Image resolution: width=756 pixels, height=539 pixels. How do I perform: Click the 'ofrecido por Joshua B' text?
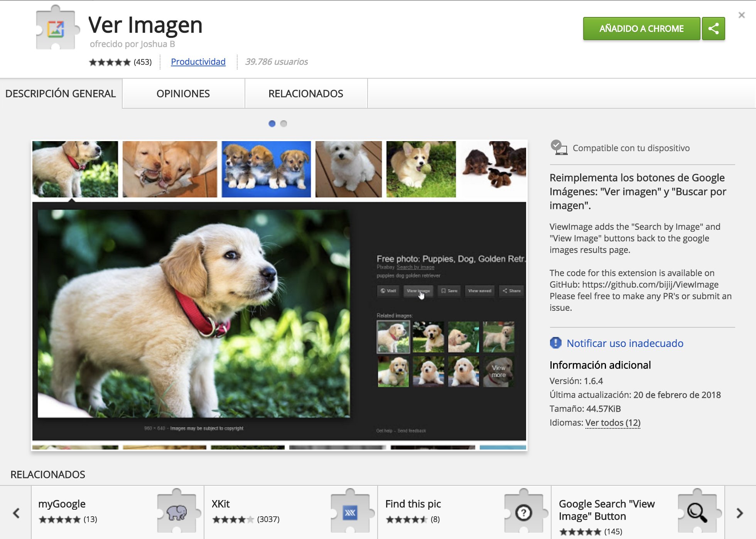pyautogui.click(x=132, y=44)
